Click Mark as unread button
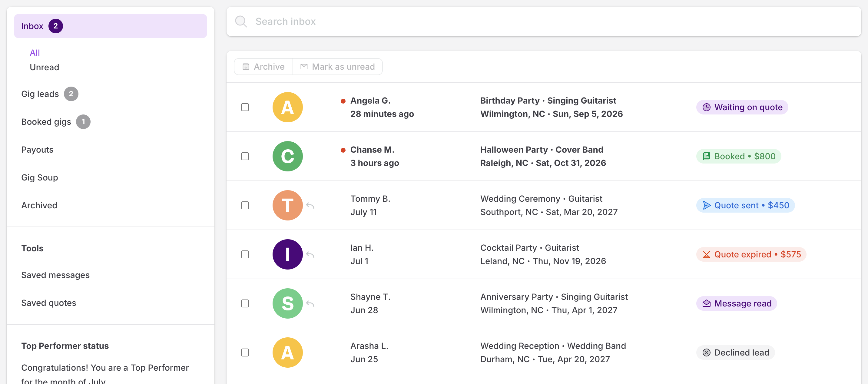 337,67
